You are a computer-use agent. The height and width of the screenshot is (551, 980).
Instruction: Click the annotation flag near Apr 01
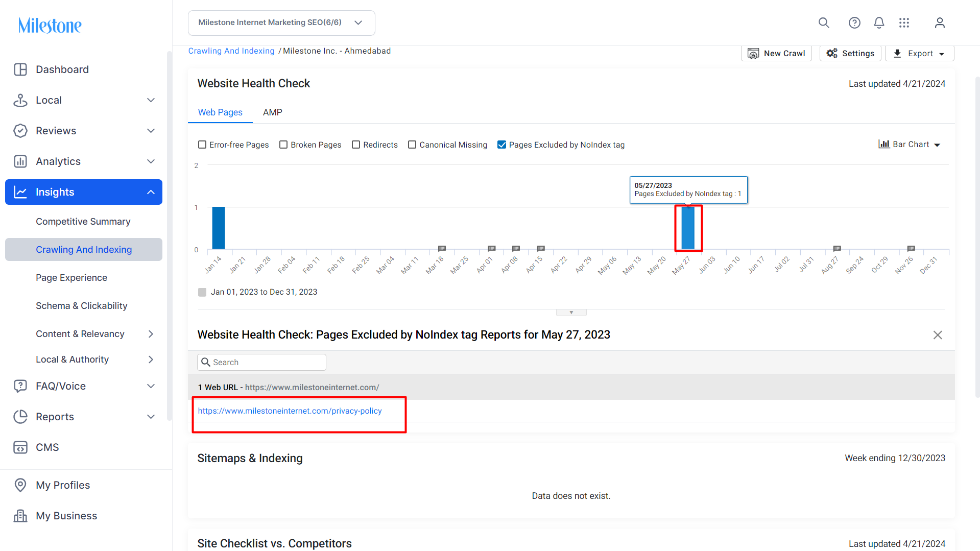click(x=492, y=249)
